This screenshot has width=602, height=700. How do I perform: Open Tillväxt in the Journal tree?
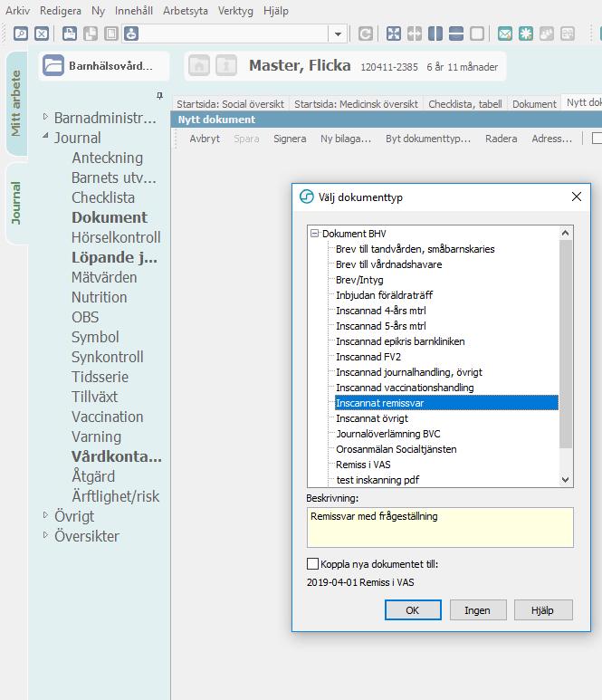pyautogui.click(x=95, y=397)
